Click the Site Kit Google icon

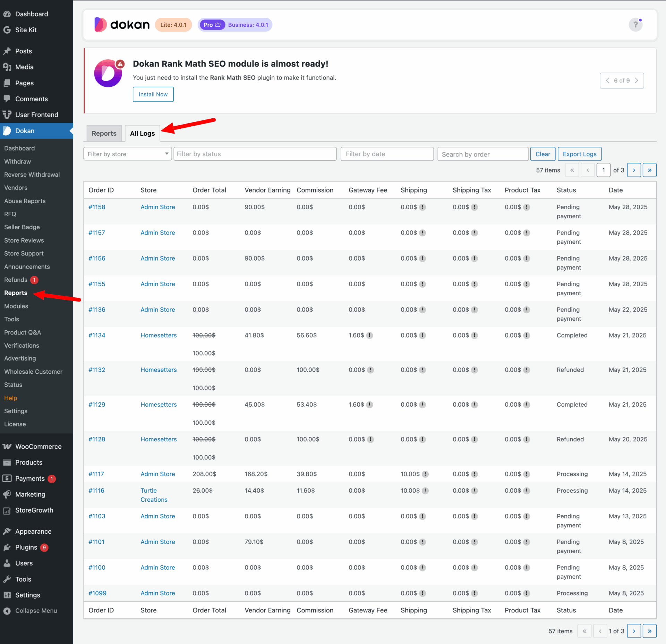[x=7, y=30]
